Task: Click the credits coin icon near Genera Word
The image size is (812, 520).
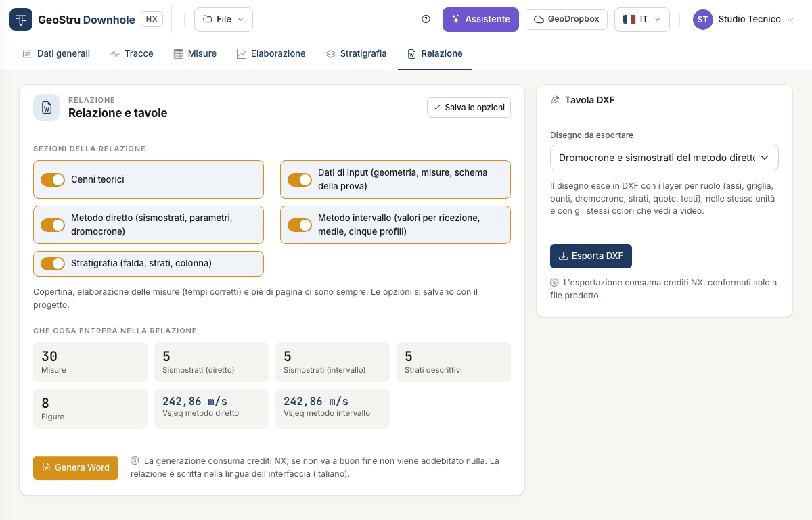Action: click(x=135, y=460)
